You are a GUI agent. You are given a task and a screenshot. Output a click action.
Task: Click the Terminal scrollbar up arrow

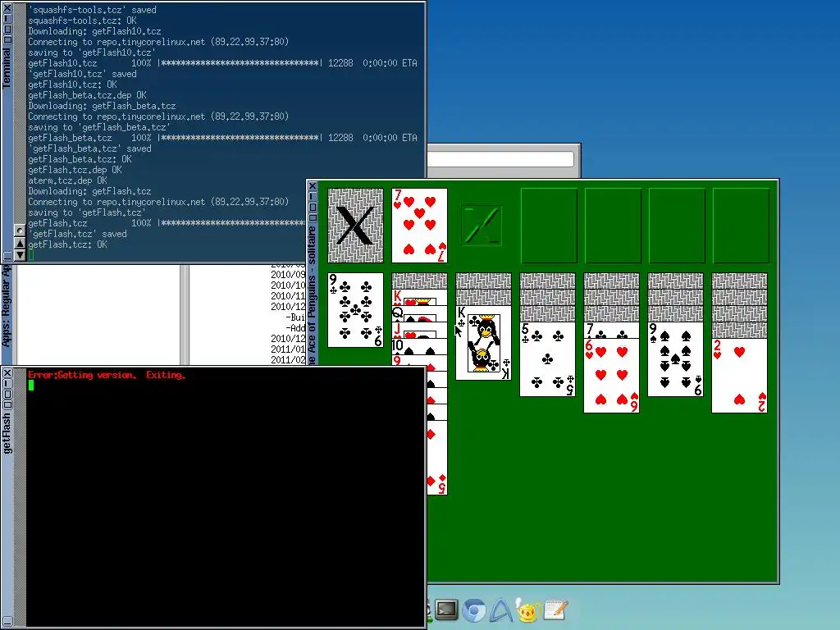[x=20, y=243]
